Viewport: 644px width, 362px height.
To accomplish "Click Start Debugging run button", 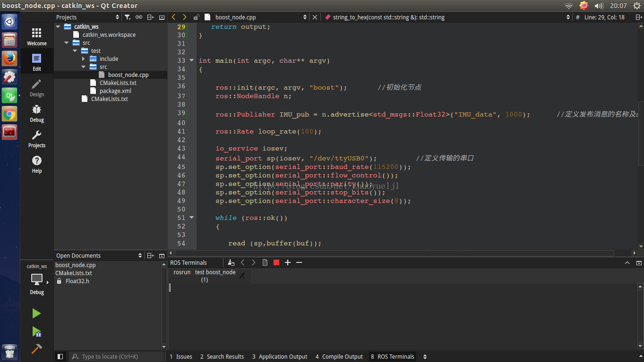I will coord(36,331).
